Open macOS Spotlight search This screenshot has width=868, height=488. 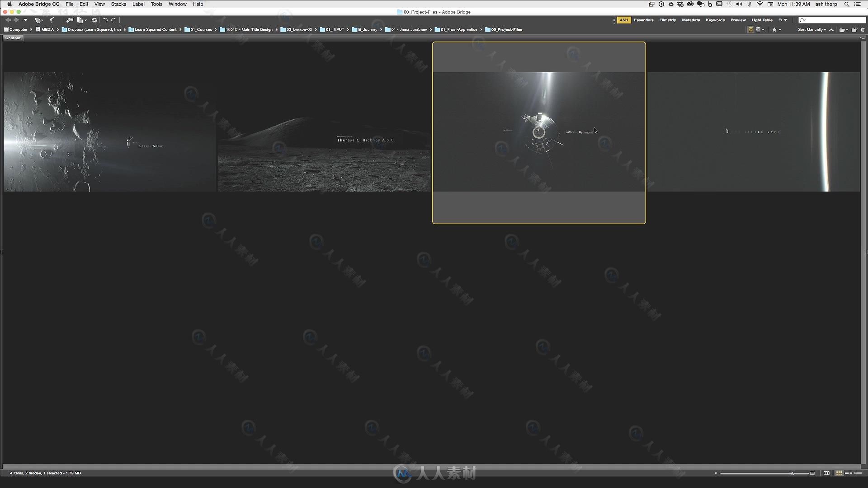pyautogui.click(x=847, y=4)
